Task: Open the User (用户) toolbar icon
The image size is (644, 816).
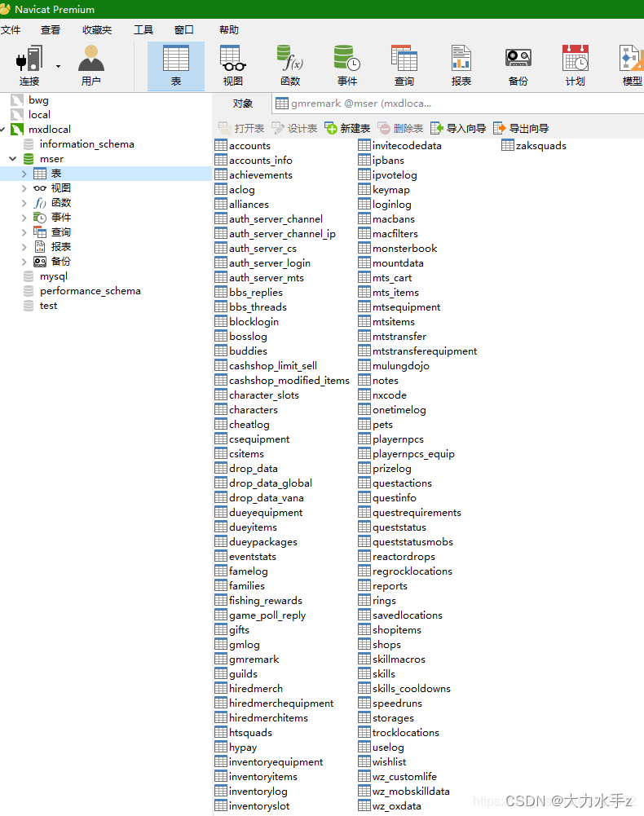Action: point(91,65)
